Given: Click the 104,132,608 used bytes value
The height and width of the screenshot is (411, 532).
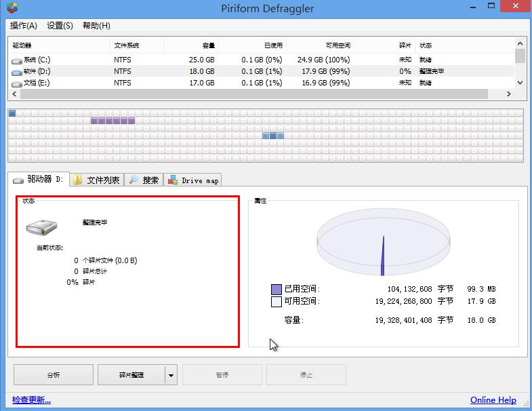Looking at the screenshot, I should [409, 289].
